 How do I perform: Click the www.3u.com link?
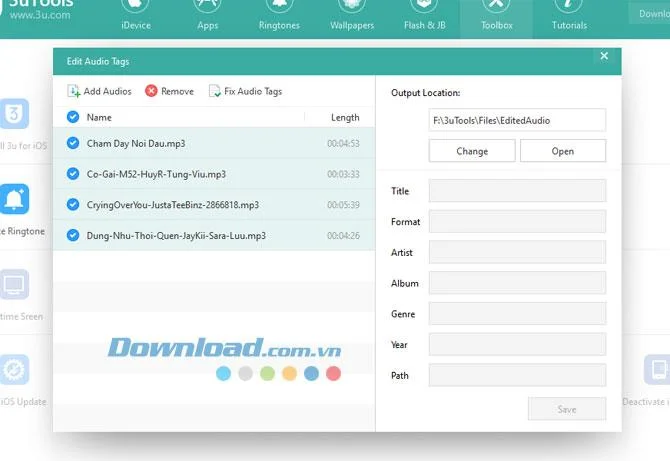40,15
